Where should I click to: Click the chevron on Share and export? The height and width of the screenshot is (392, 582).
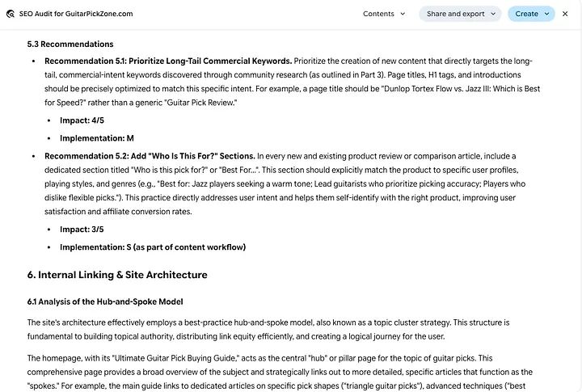(492, 14)
